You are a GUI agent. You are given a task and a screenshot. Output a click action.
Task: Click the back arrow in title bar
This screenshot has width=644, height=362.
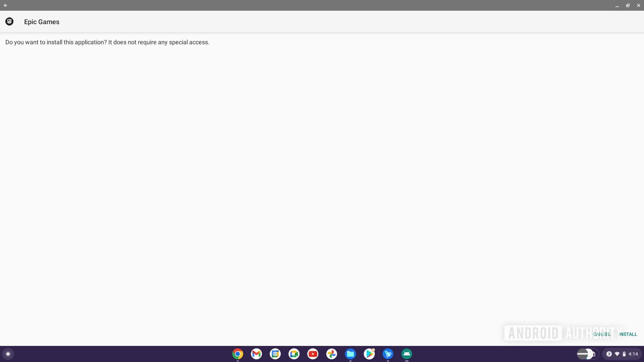coord(5,5)
